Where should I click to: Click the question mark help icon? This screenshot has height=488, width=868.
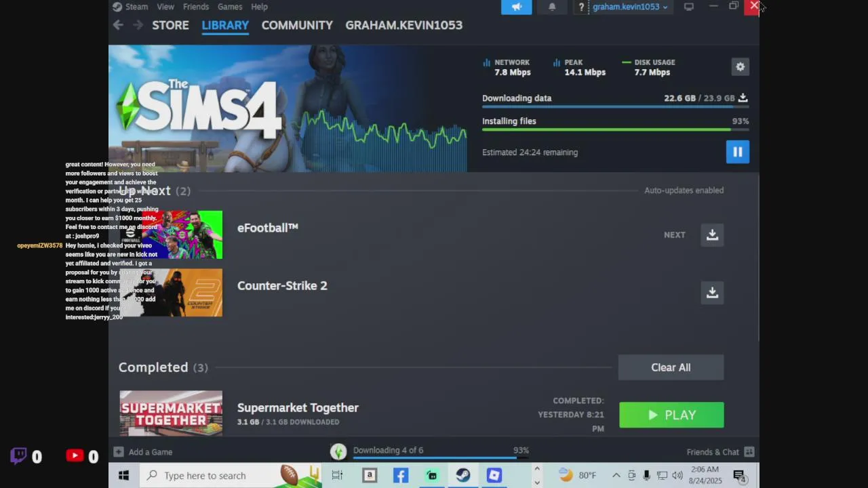click(581, 7)
